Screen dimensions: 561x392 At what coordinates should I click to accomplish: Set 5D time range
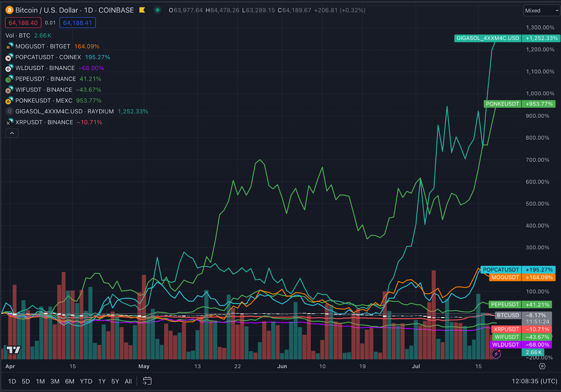pos(26,381)
